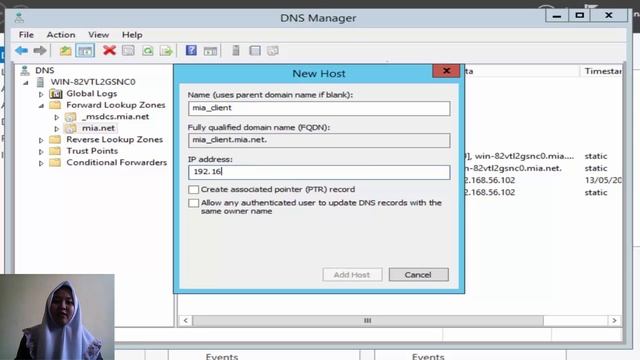
Task: Select Trust Points tree item
Action: 92,151
